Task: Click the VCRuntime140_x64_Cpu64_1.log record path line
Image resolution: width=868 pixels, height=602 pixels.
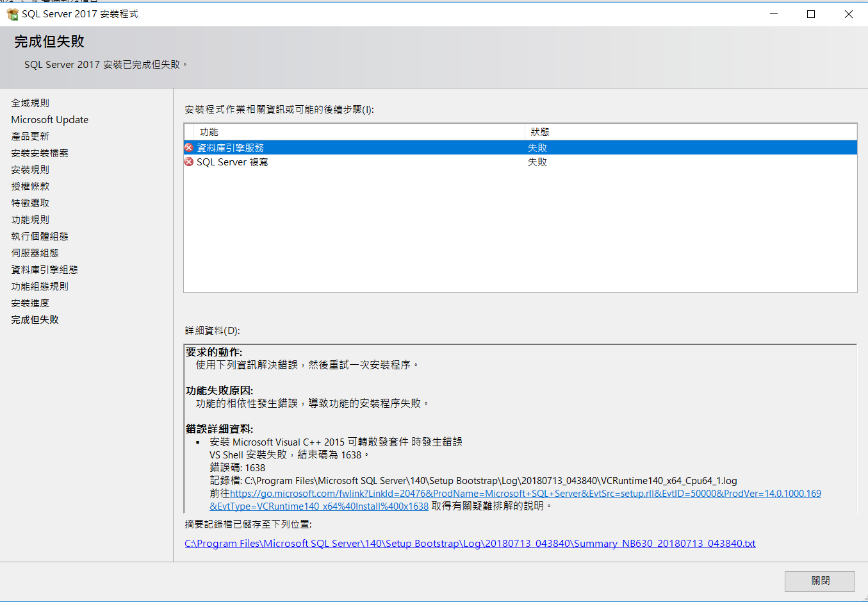Action: pos(473,480)
